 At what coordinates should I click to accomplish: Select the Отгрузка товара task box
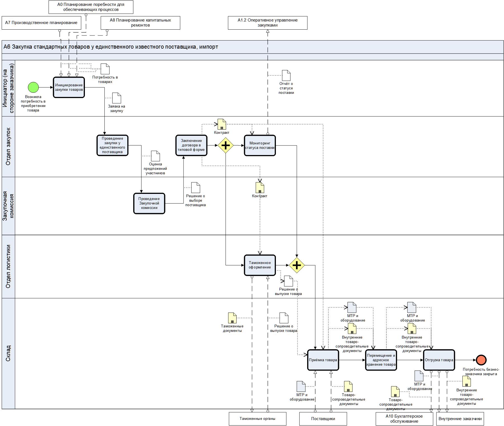[439, 360]
